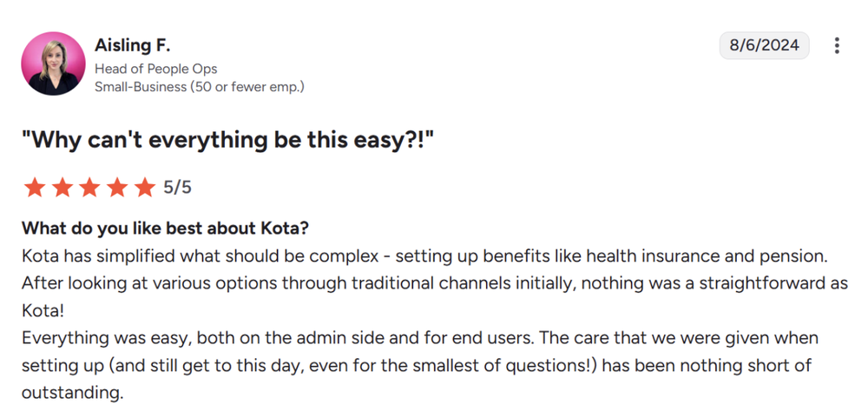The height and width of the screenshot is (418, 868).
Task: Click the standalone "Kota!" line
Action: [43, 311]
